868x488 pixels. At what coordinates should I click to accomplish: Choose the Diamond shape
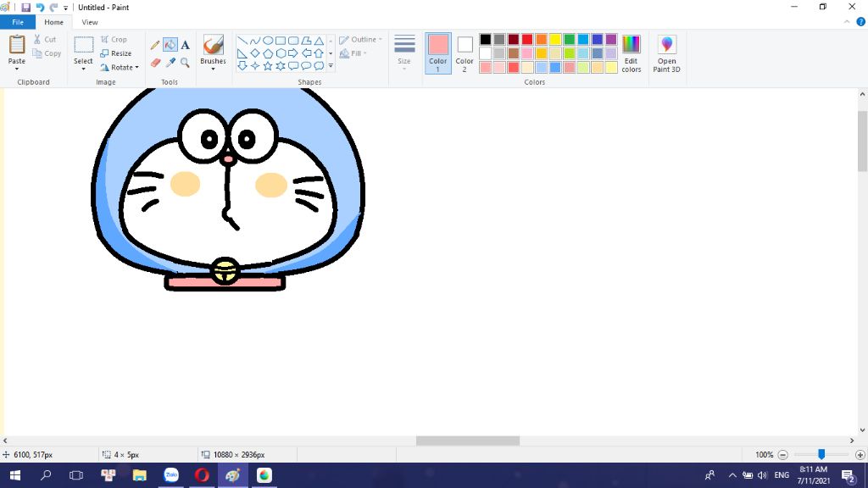click(x=254, y=53)
